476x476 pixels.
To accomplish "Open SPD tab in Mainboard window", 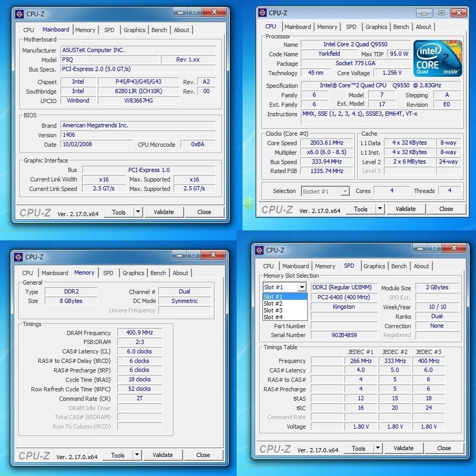I will (109, 30).
